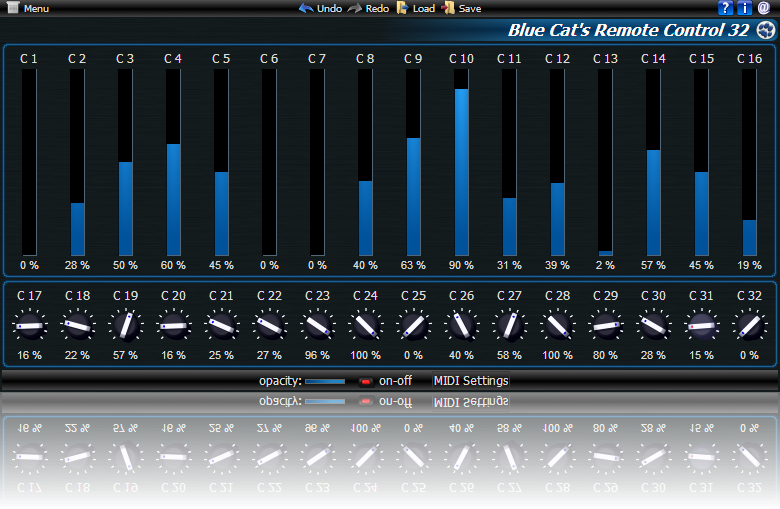Screen dimensions: 780x509
Task: Click the C 17 knob
Action: point(29,325)
